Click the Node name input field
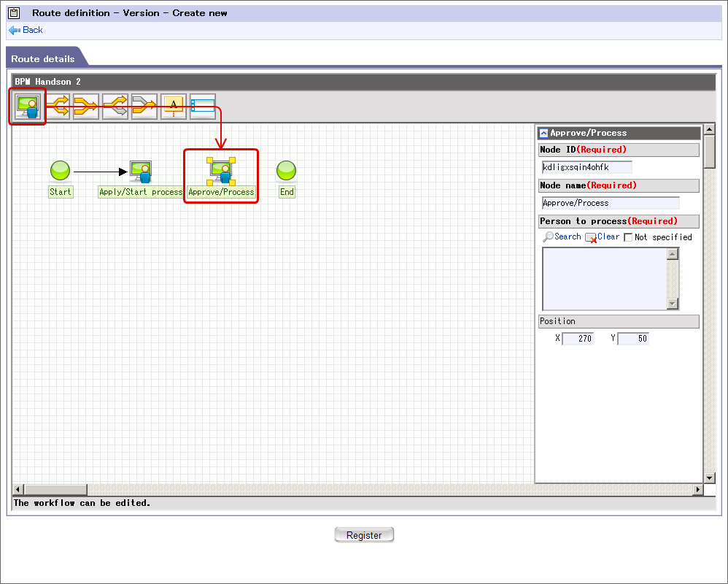Viewport: 728px width, 584px height. pos(611,203)
